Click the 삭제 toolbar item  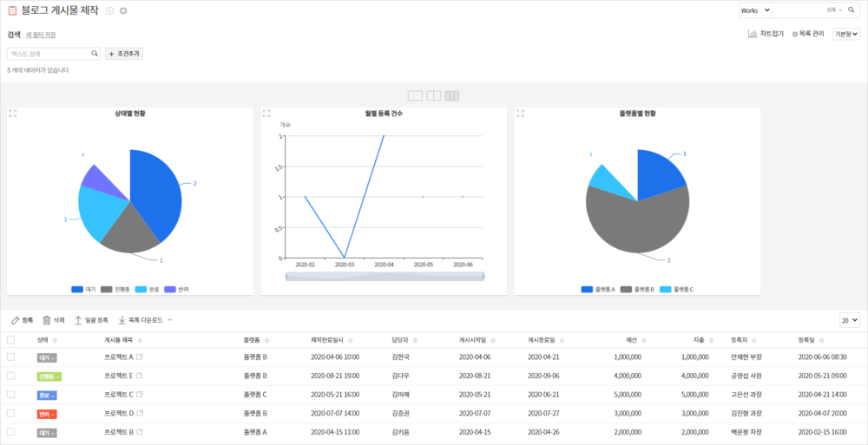click(x=54, y=320)
